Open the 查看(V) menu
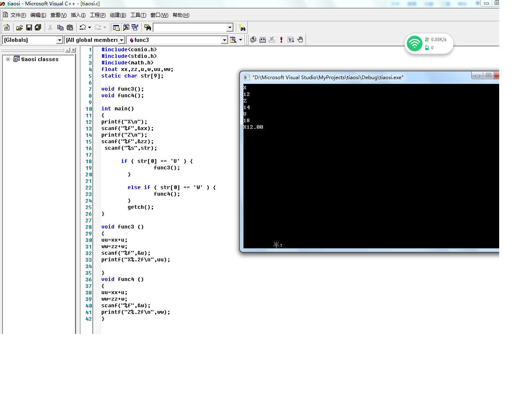 (58, 15)
